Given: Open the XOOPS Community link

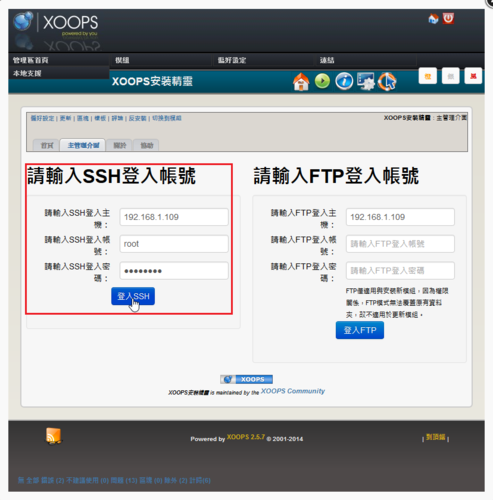Looking at the screenshot, I should (x=293, y=391).
